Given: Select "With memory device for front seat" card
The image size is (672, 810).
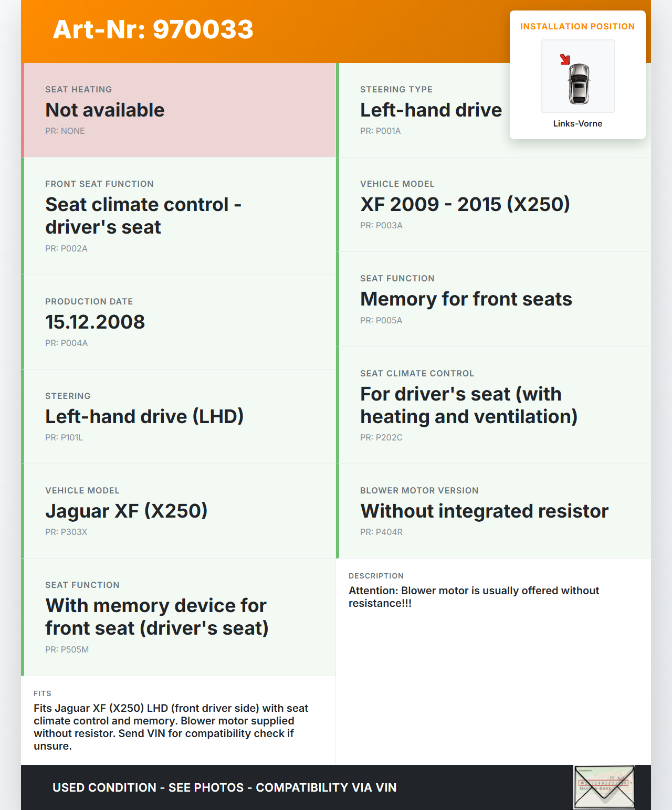Looking at the screenshot, I should point(157,617).
